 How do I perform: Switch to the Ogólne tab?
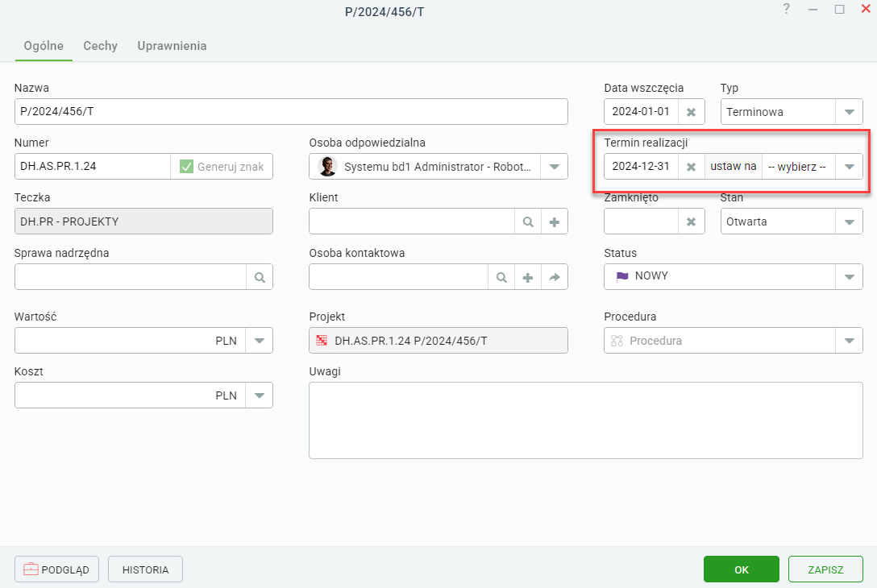44,46
